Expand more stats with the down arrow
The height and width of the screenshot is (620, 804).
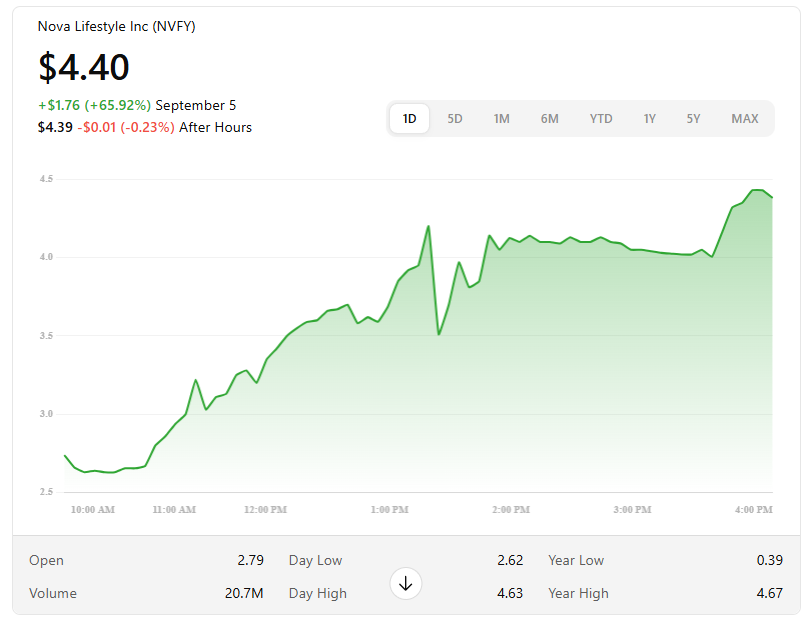tap(406, 583)
